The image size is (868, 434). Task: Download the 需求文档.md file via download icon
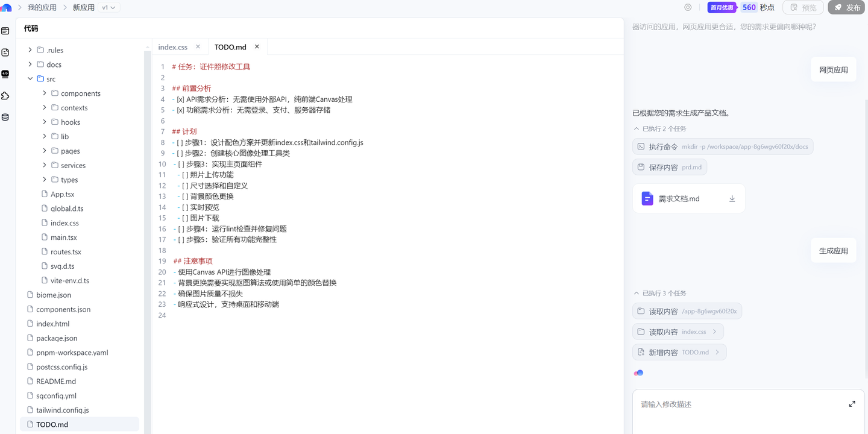click(732, 199)
